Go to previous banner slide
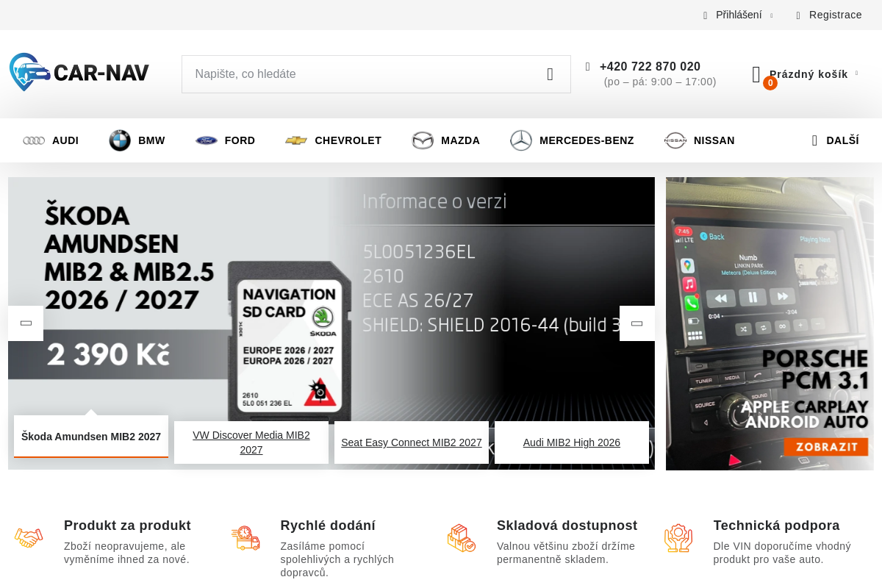The image size is (882, 588). pyautogui.click(x=26, y=323)
